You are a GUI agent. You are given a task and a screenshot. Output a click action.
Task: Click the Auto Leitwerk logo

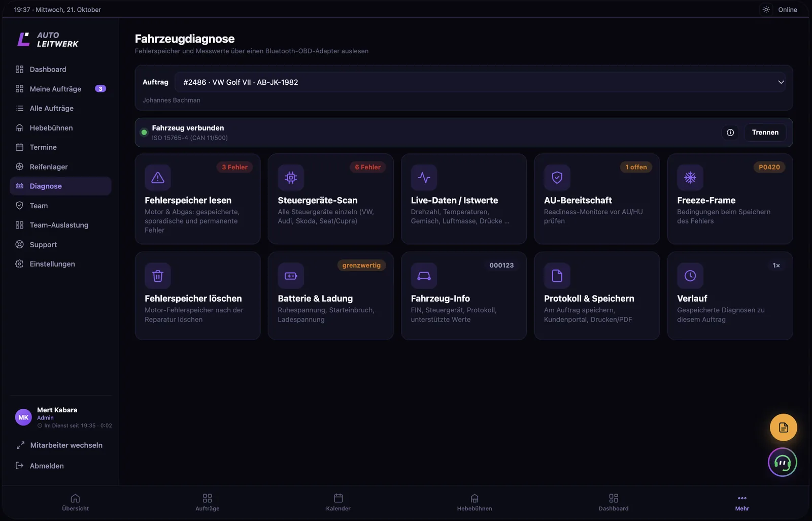pyautogui.click(x=48, y=40)
